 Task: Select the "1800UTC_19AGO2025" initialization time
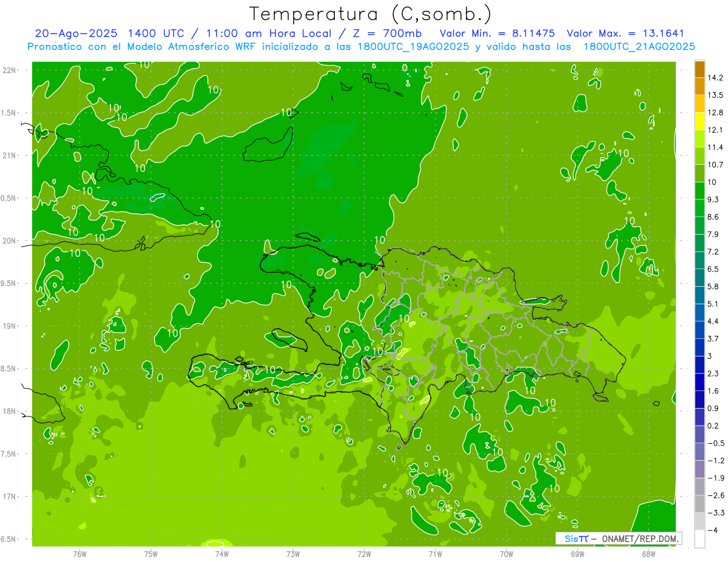click(413, 47)
